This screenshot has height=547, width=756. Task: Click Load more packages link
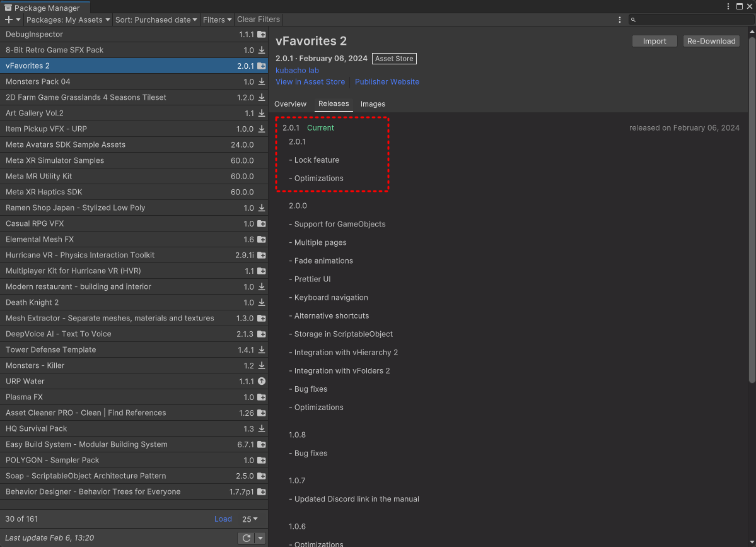223,519
